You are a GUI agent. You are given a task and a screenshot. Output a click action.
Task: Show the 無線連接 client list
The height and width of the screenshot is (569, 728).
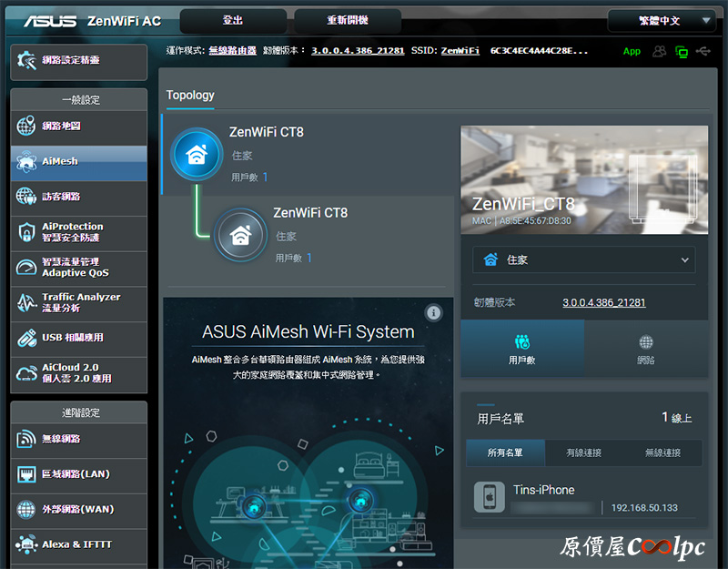[663, 452]
